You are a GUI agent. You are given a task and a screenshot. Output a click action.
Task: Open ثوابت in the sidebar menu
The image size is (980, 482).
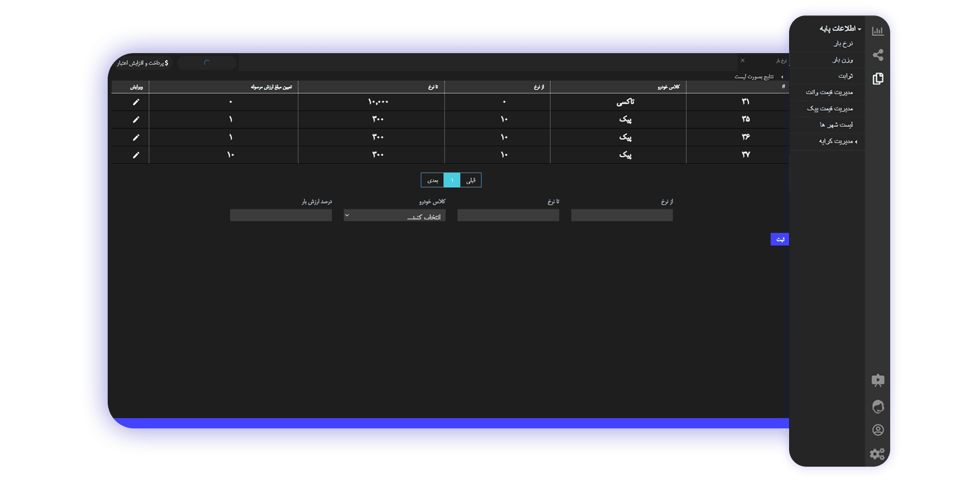(845, 76)
